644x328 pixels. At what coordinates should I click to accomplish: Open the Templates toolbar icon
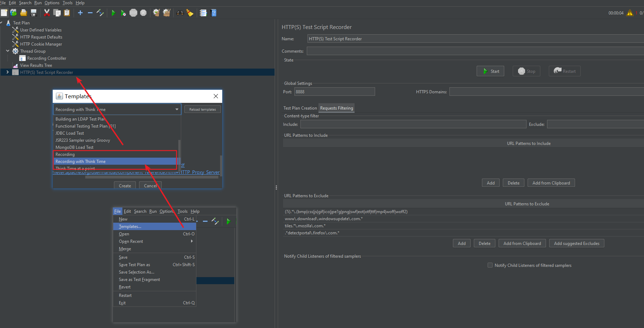(x=13, y=13)
